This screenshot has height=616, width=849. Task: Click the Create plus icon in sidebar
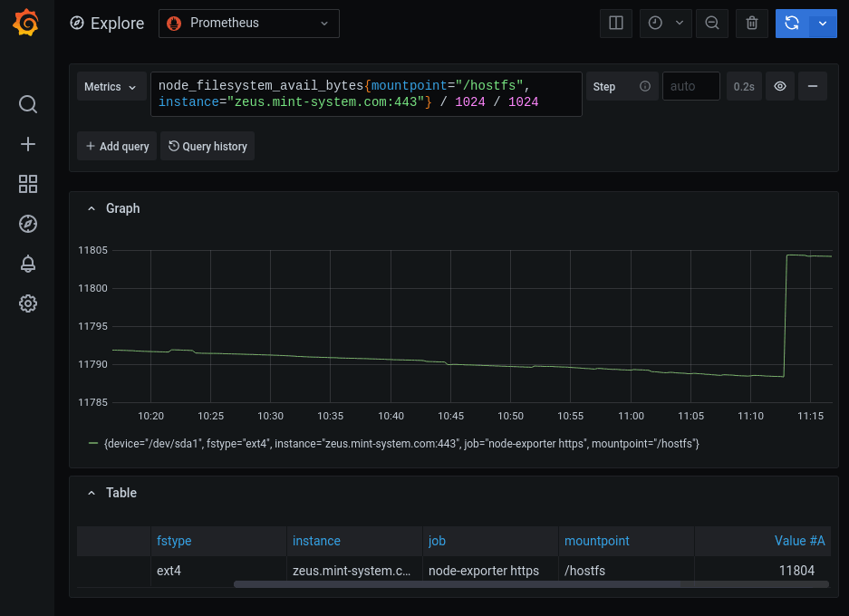(28, 144)
